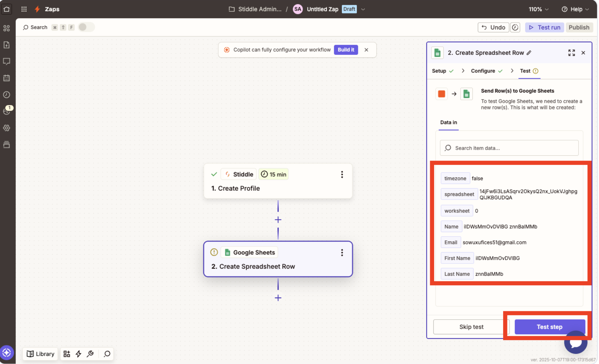Expand the step panel to fullscreen

[x=571, y=53]
